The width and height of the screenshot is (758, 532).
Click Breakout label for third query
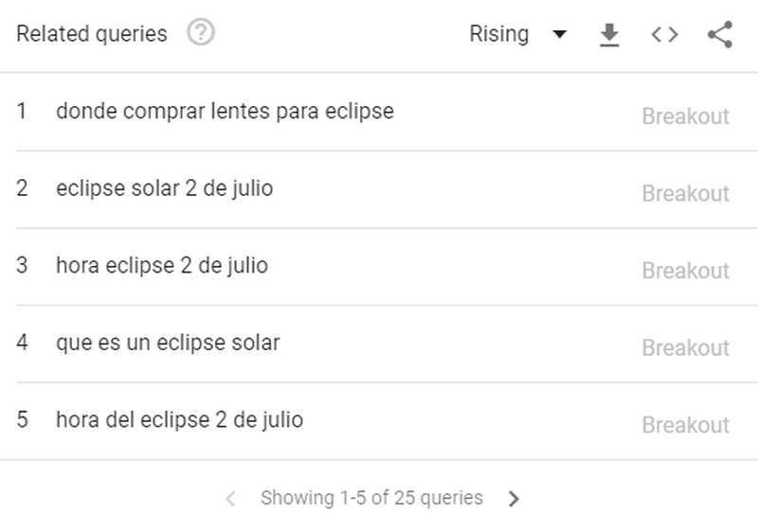(x=685, y=271)
